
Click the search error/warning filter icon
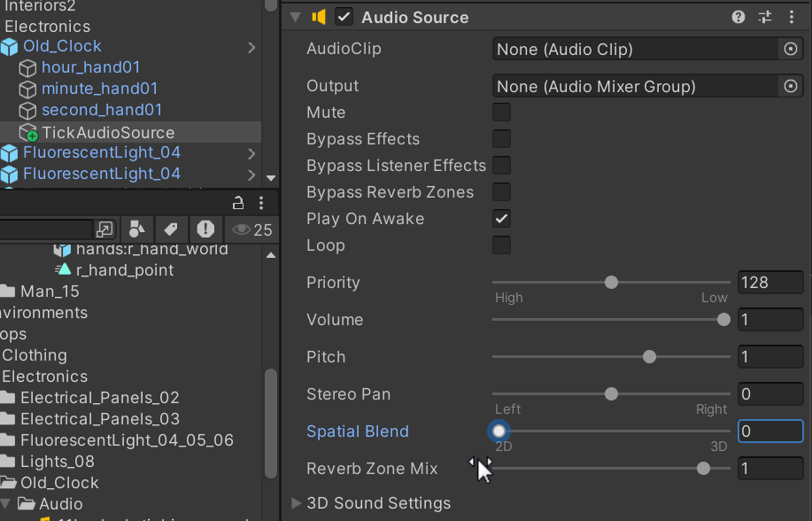pos(205,229)
